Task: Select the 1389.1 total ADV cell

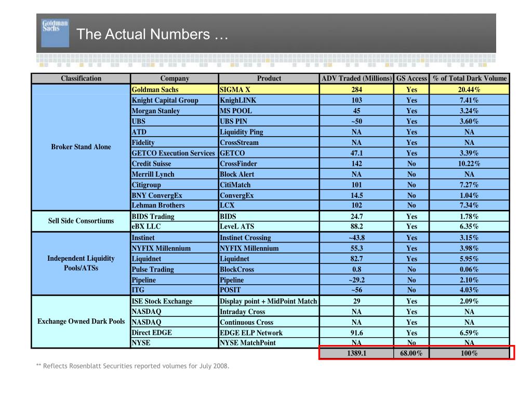Action: 356,353
